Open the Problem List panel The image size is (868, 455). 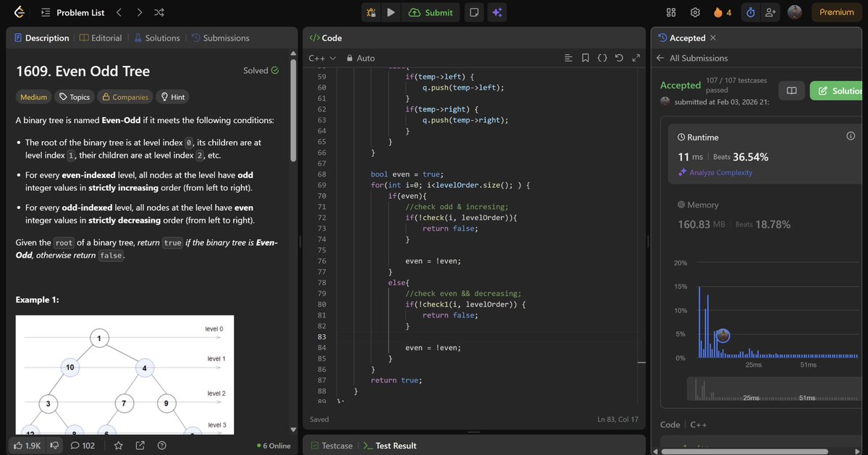pos(72,12)
